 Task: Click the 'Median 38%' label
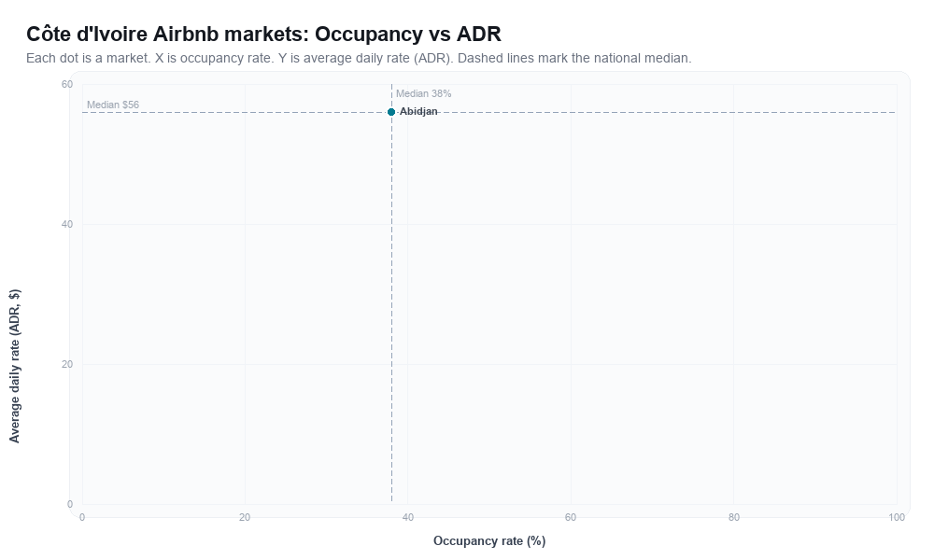(423, 93)
